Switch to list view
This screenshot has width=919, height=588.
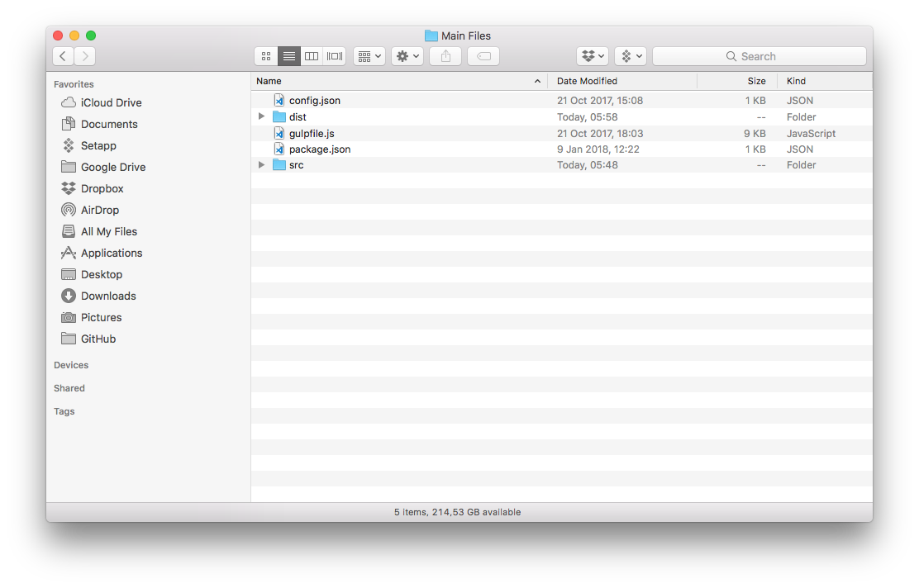click(x=289, y=56)
